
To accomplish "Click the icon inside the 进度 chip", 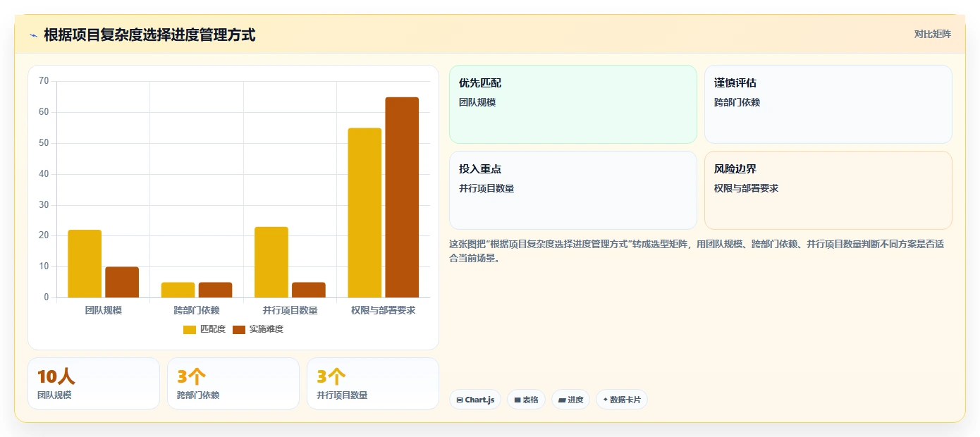I will coord(562,400).
